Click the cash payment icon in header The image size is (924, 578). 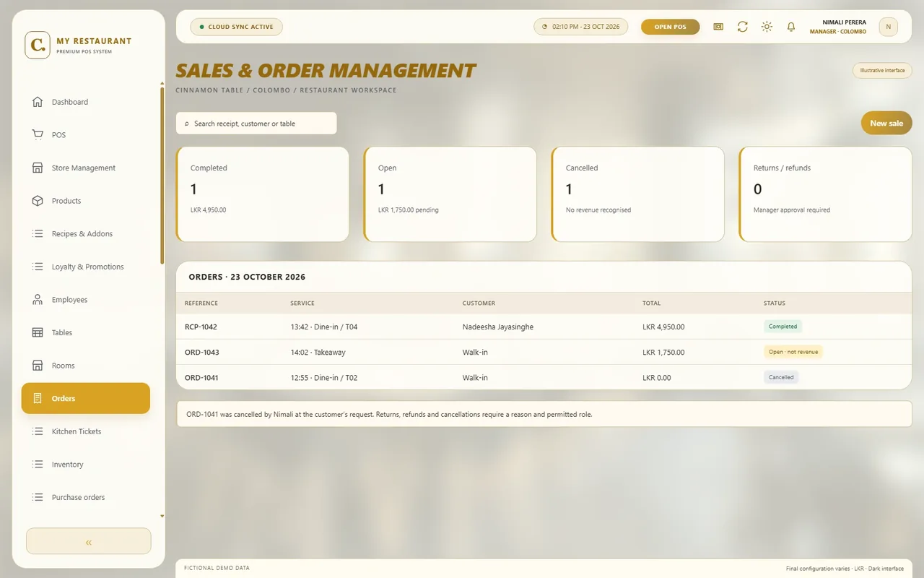(x=718, y=27)
